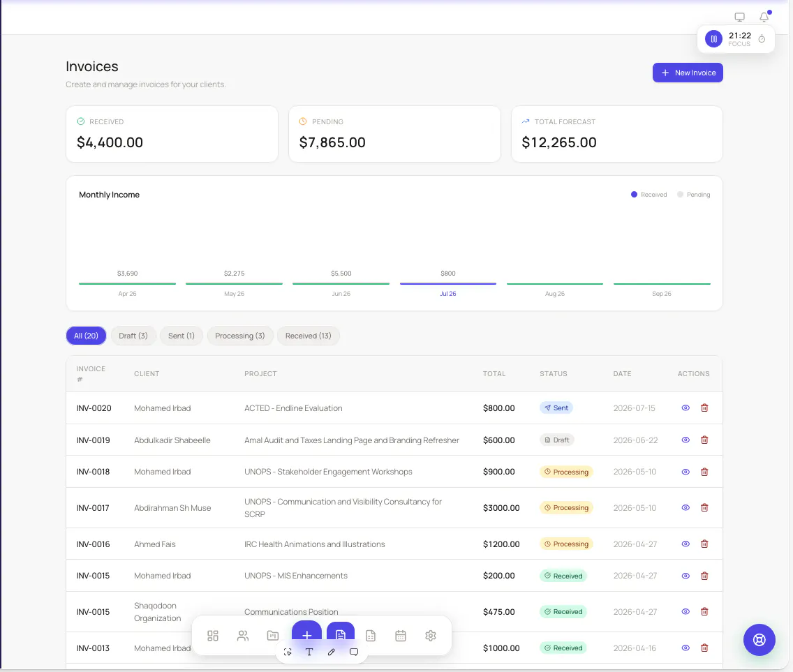View UNOPS - MIS Enhancements invoice eye icon

(685, 576)
